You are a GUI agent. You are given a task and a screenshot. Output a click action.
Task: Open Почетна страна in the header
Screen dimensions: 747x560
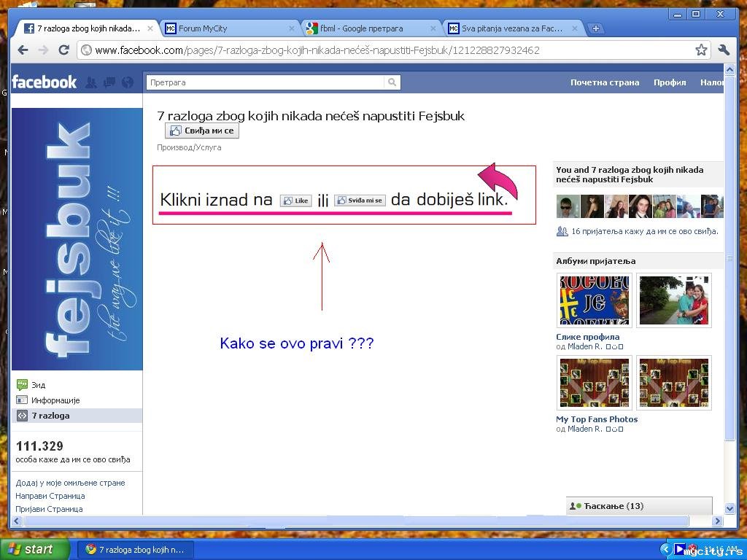point(605,82)
